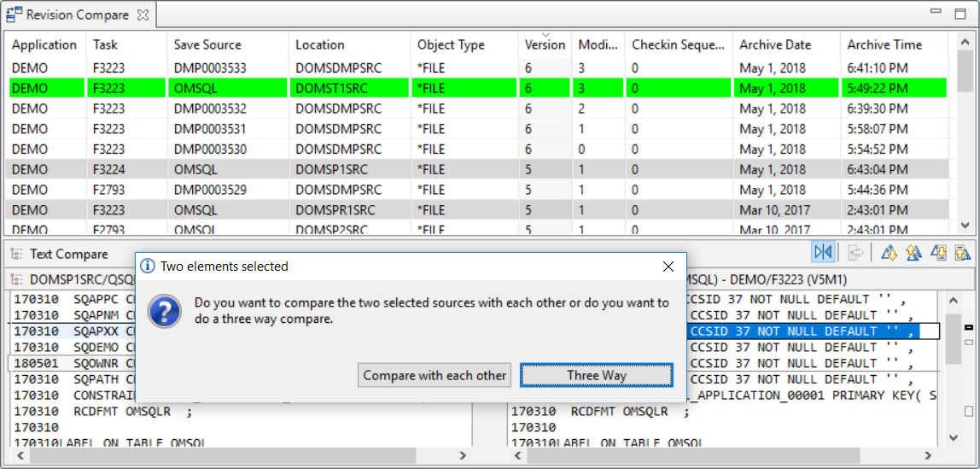
Task: Select the previous change icon
Action: (962, 253)
